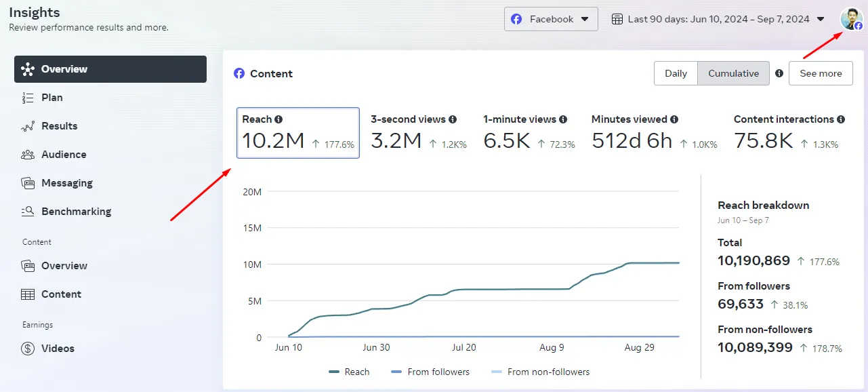Switch the chart to Daily view
The width and height of the screenshot is (868, 392).
pyautogui.click(x=676, y=73)
